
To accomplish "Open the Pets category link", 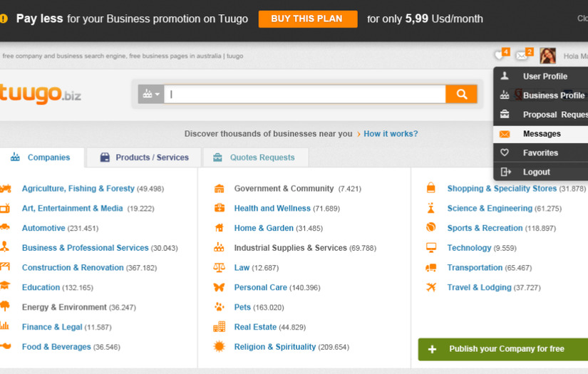I will tap(242, 307).
